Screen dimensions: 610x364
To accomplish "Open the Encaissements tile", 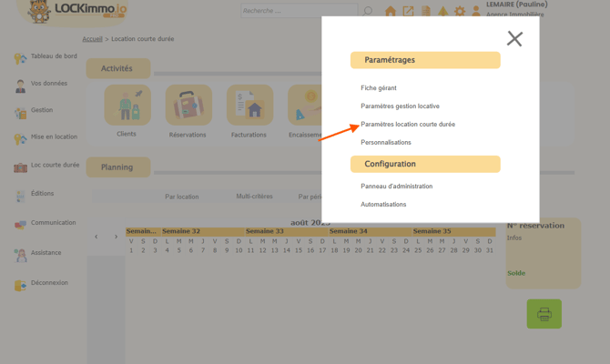I will click(305, 105).
